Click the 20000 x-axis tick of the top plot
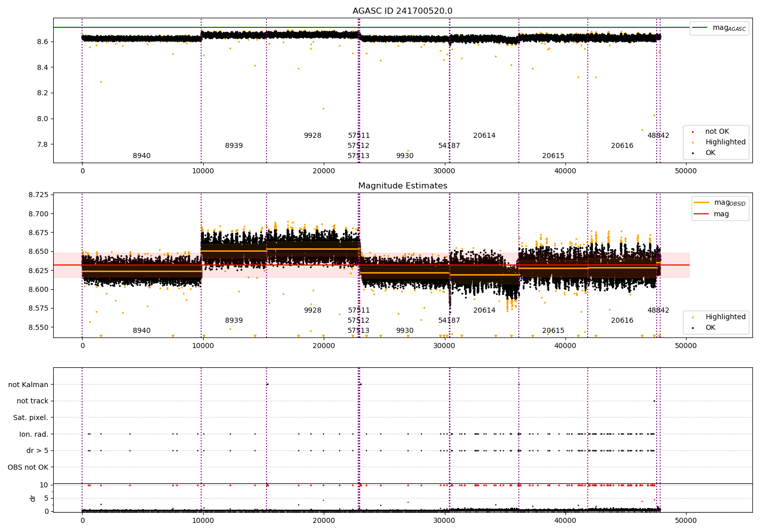The height and width of the screenshot is (532, 760). [324, 171]
